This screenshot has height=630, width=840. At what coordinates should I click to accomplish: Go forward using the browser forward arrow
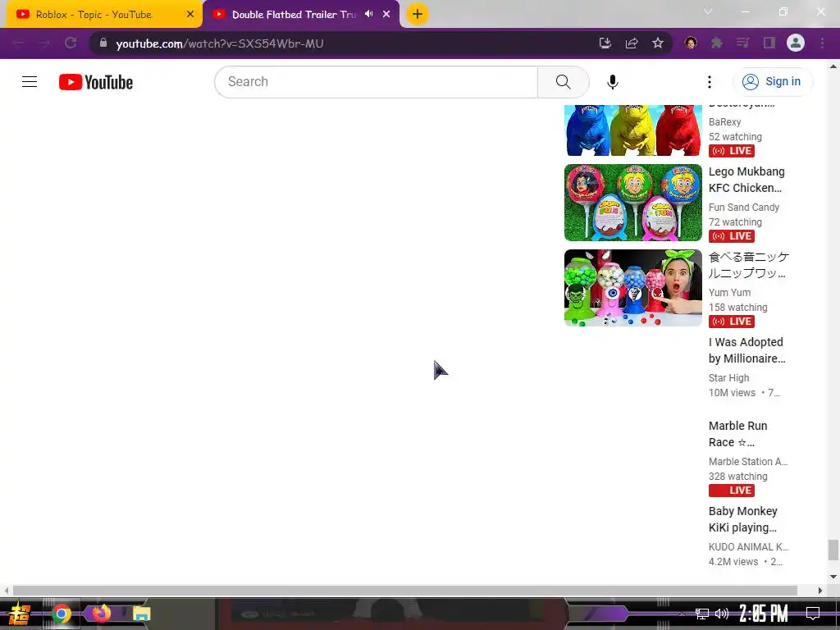pos(44,43)
